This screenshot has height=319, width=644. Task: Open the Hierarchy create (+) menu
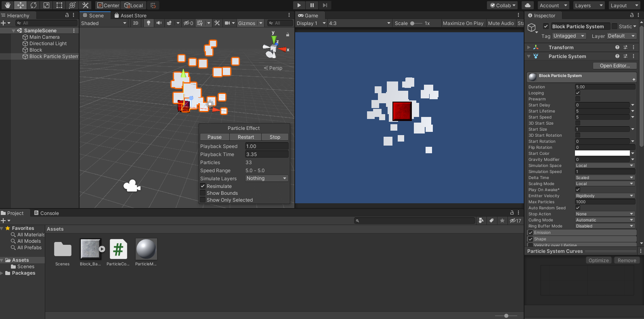5,23
